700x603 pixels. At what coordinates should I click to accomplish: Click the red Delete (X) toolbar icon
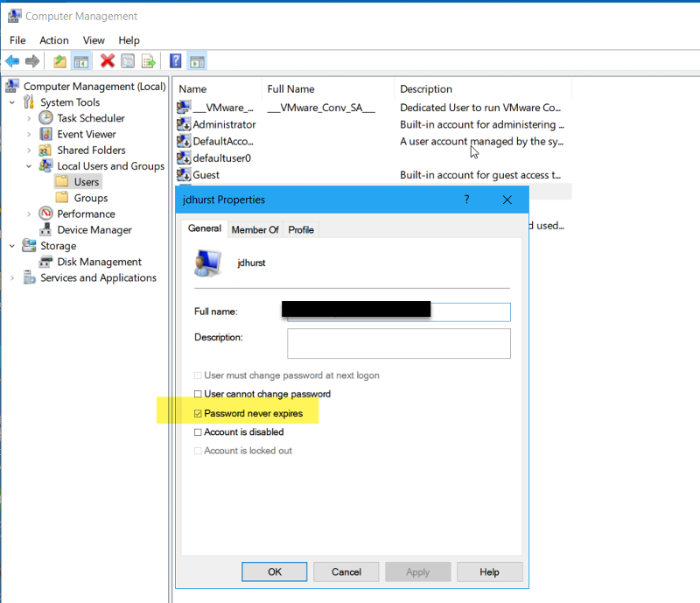(x=108, y=60)
